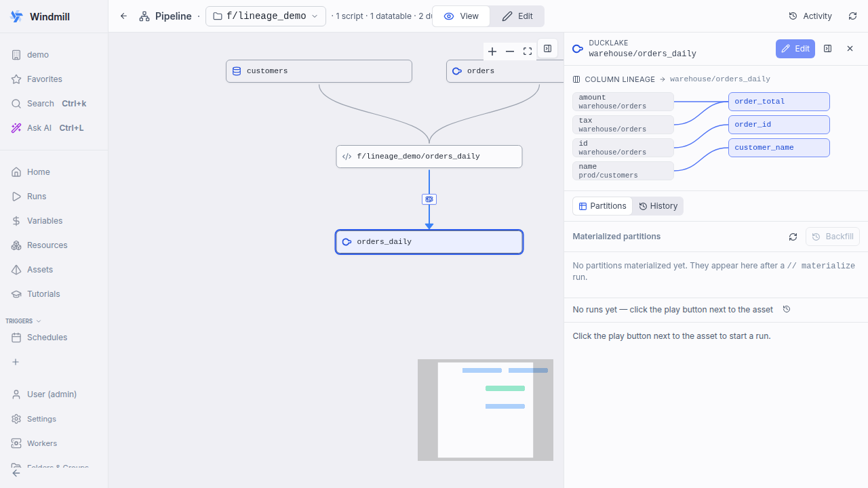868x488 pixels.
Task: Click the blue Edit button for orders_daily
Action: [795, 49]
